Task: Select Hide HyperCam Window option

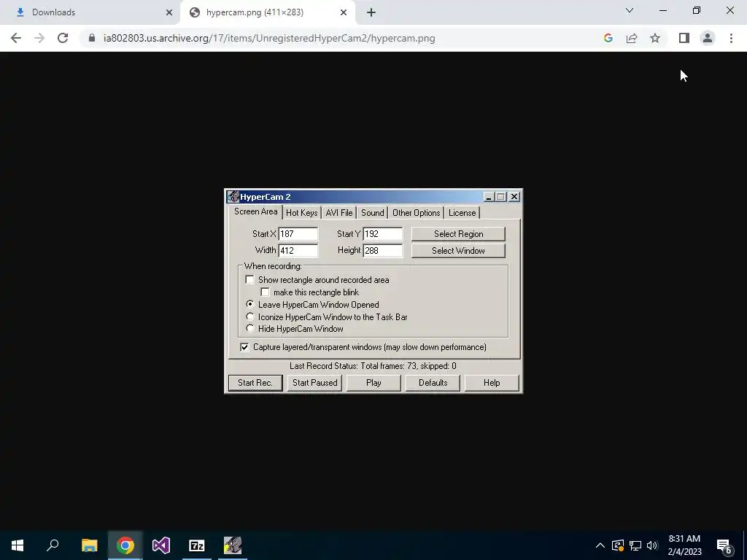Action: coord(249,328)
